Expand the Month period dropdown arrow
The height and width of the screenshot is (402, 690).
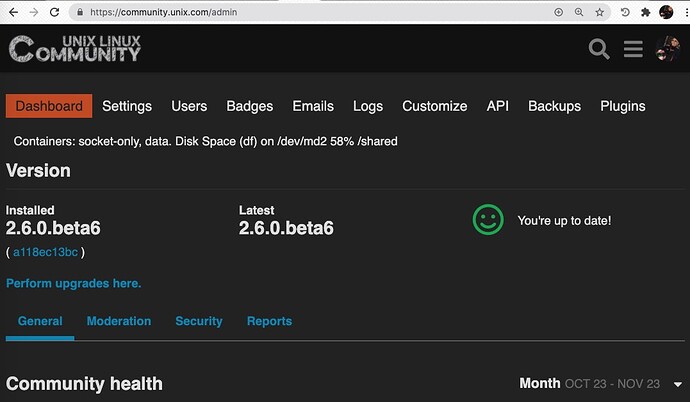coord(678,384)
